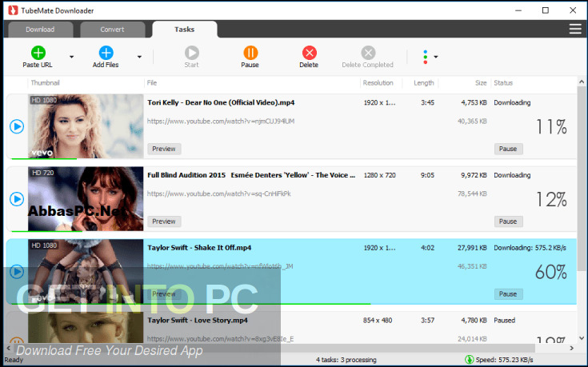588x367 pixels.
Task: Click the 11% progress percentage
Action: (x=551, y=126)
